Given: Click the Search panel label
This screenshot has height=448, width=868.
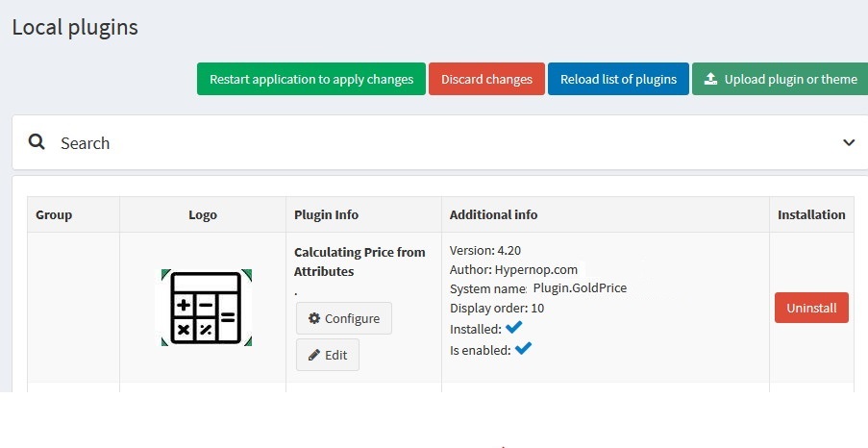Looking at the screenshot, I should (86, 143).
